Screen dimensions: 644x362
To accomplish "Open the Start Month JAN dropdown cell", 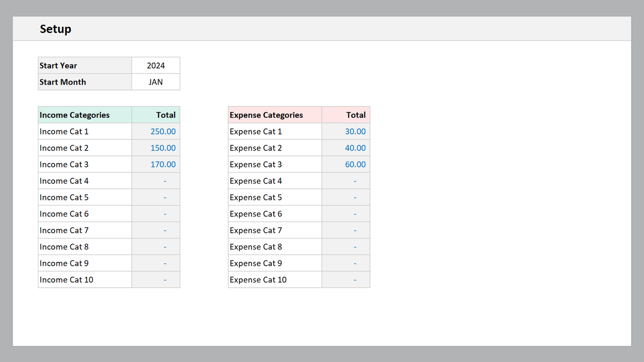I will pyautogui.click(x=156, y=82).
